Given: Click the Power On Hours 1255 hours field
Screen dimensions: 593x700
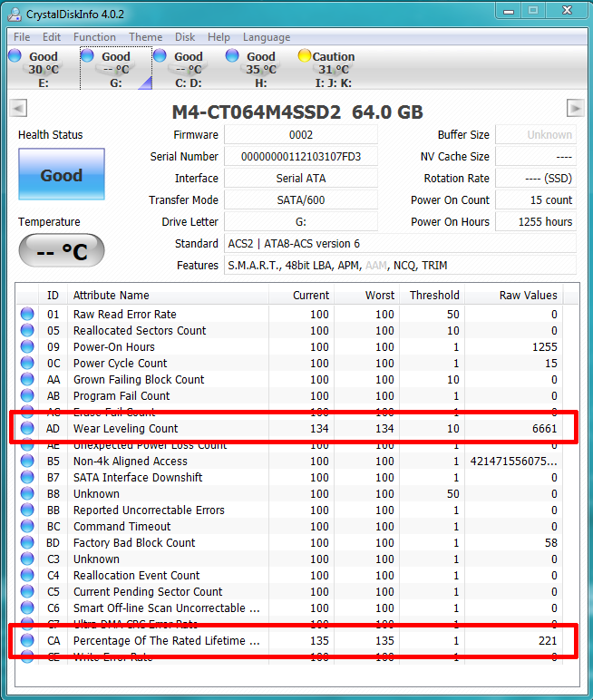Looking at the screenshot, I should [536, 222].
